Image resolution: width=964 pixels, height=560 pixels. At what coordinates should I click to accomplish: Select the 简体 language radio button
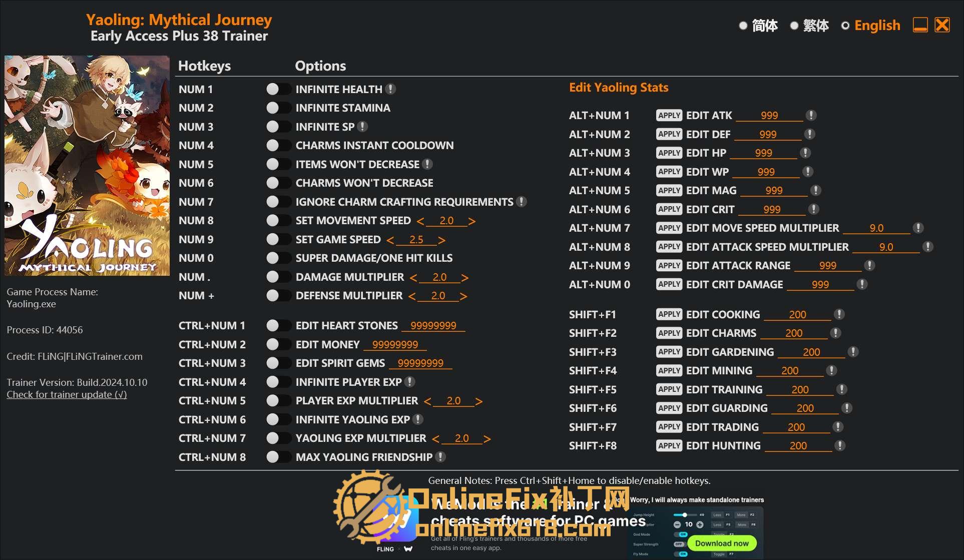(x=743, y=26)
